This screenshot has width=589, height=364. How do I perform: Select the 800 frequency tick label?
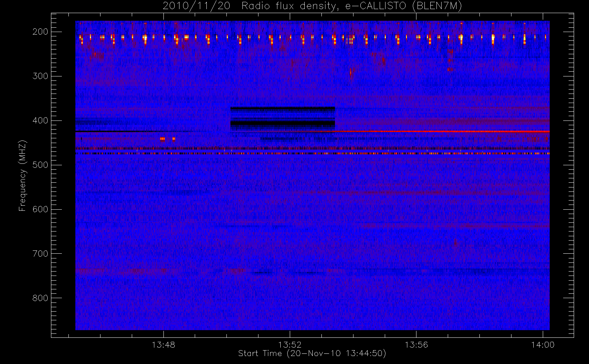[40, 298]
